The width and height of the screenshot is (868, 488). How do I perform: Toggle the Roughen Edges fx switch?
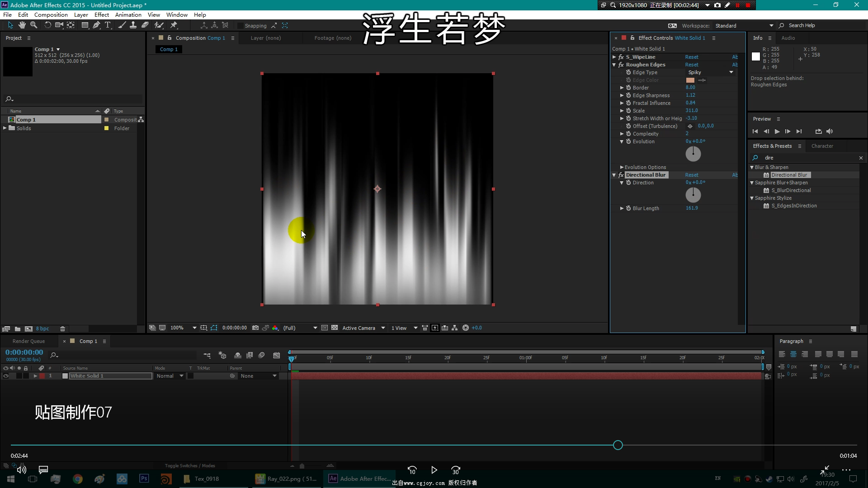[x=621, y=65]
